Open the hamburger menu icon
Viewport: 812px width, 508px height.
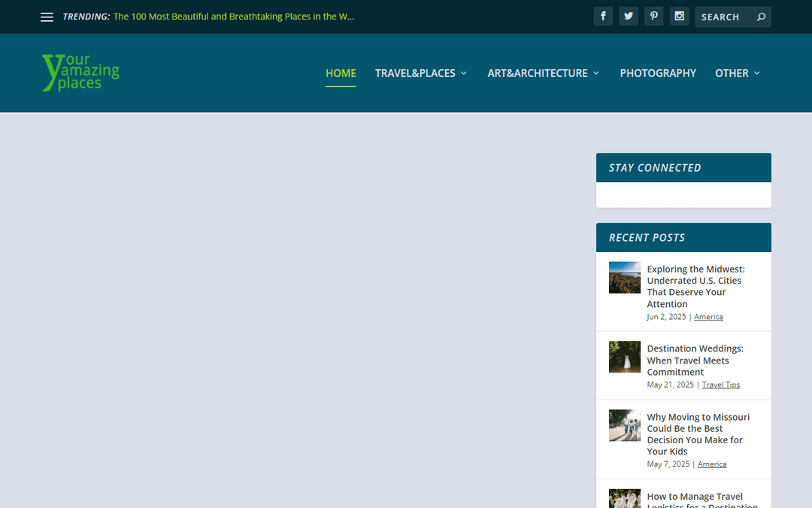(x=47, y=17)
